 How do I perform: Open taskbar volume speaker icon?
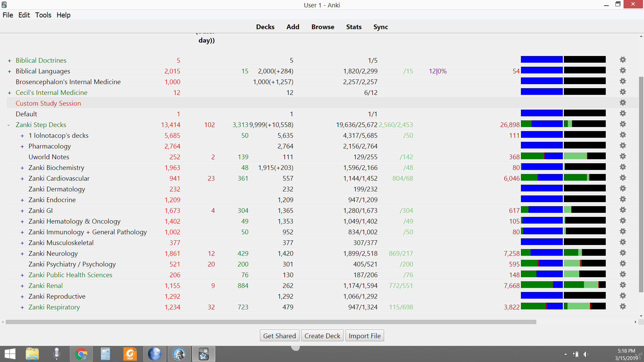(x=586, y=354)
